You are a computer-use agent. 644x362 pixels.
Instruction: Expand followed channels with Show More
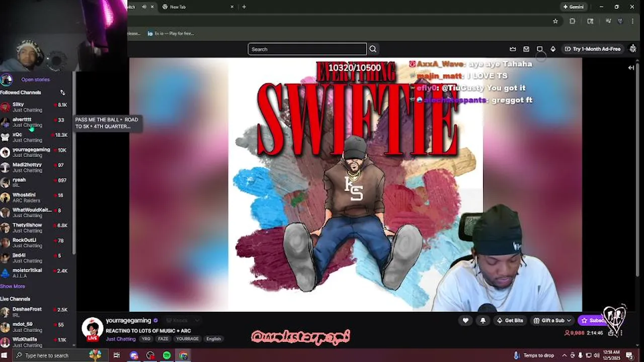13,286
